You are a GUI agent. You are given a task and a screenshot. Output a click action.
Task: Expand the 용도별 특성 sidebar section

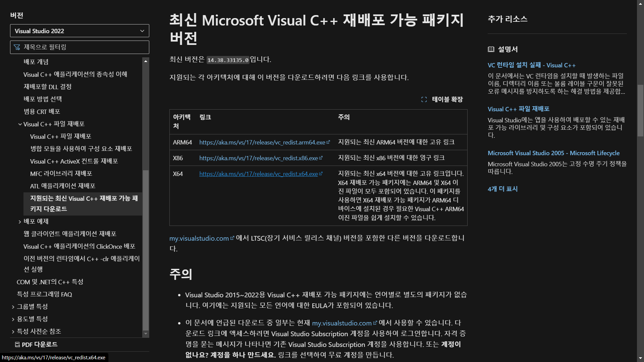[x=13, y=319]
